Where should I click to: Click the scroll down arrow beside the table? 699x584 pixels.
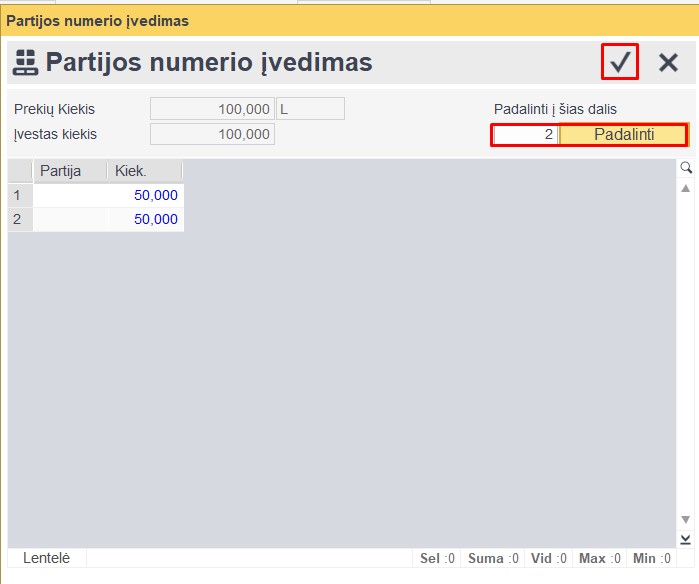[686, 519]
